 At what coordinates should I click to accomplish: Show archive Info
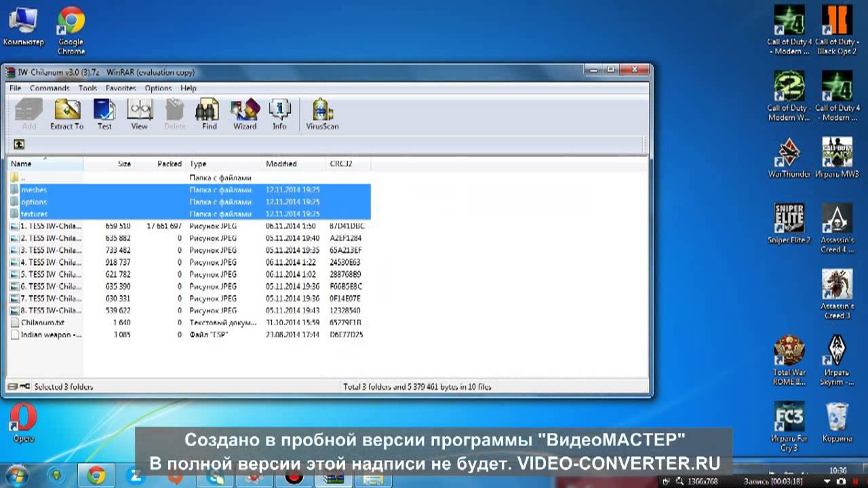[279, 114]
